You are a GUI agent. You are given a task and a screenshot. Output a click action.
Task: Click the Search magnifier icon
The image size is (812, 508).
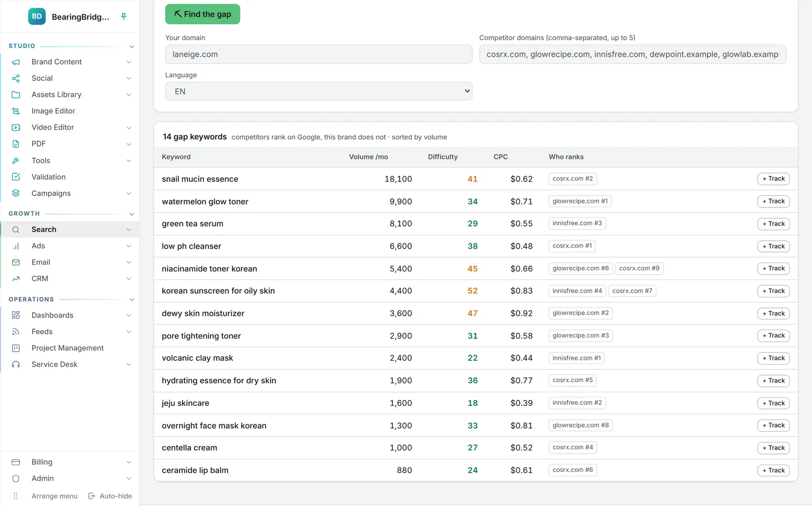(16, 230)
